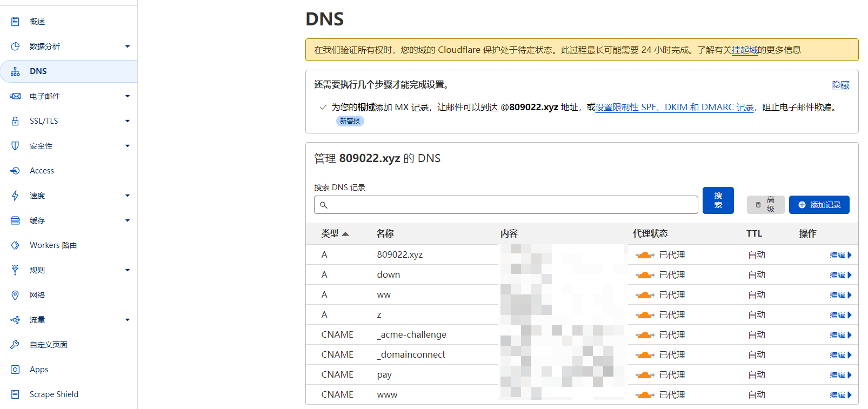This screenshot has height=409, width=868.
Task: Open the 挂起域 link in yellow banner
Action: click(x=745, y=50)
